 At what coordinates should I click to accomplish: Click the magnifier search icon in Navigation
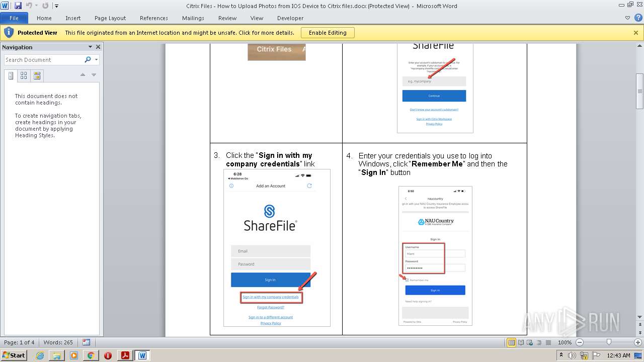point(88,60)
